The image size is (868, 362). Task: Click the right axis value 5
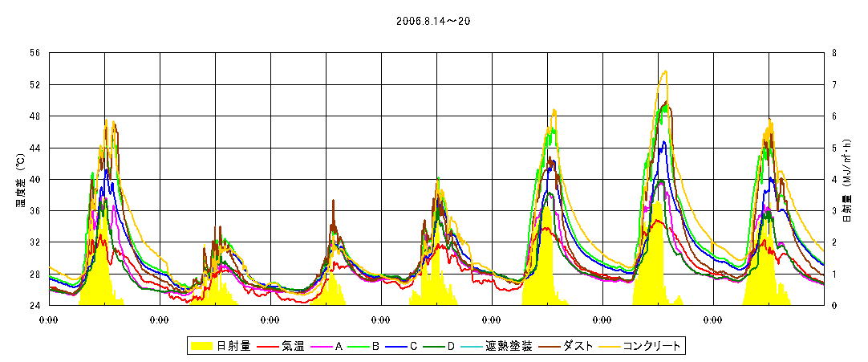coord(834,148)
